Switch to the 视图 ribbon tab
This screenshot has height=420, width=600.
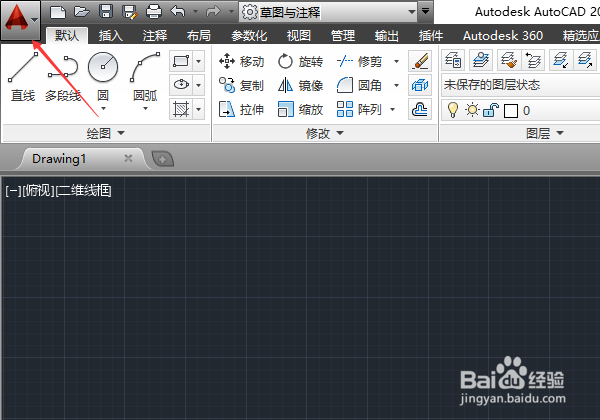[x=299, y=36]
